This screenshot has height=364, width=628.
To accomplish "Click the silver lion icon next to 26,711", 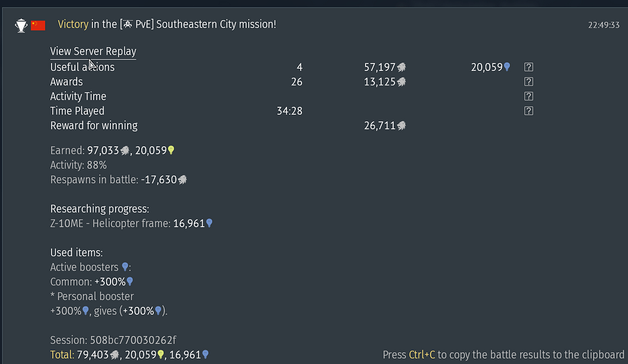I will click(x=401, y=126).
